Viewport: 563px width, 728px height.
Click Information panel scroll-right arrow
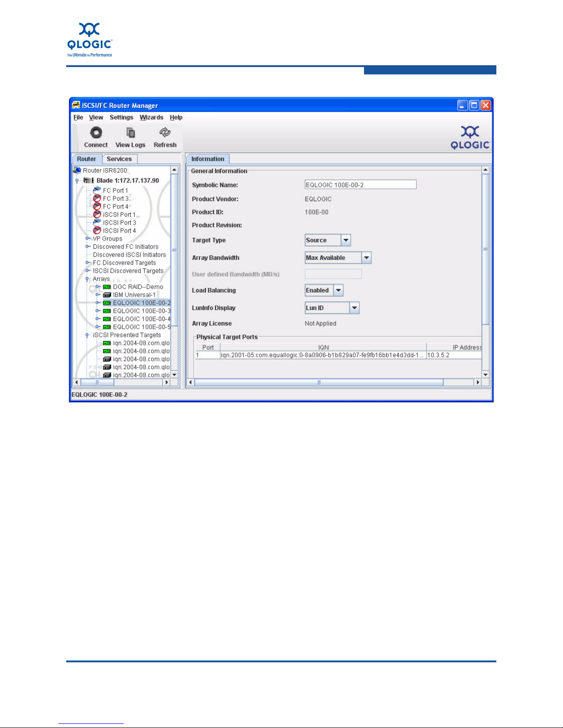click(x=478, y=382)
